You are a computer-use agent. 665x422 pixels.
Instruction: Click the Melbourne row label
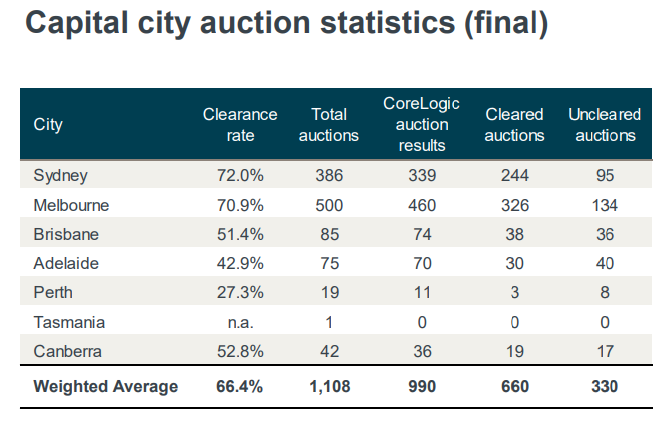click(71, 205)
